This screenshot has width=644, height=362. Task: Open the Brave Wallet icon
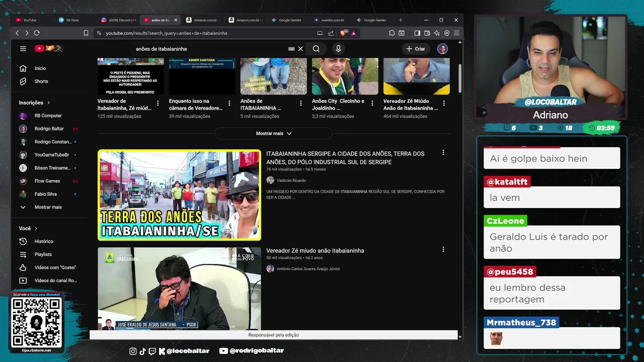click(427, 33)
